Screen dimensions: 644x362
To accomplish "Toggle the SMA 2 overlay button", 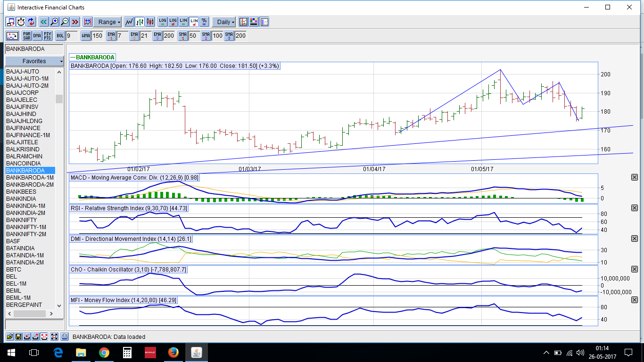I will pyautogui.click(x=206, y=36).
